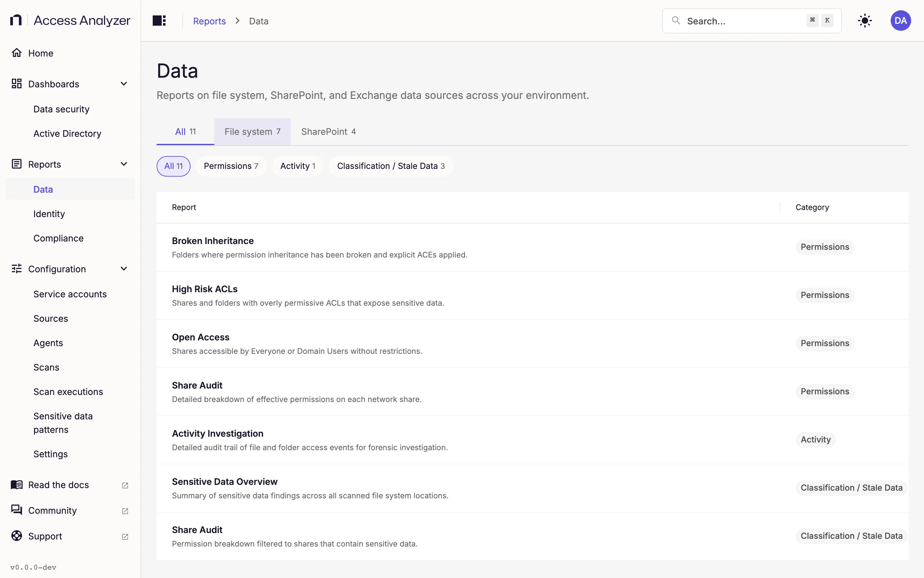
Task: Open external link icon beside Support
Action: pyautogui.click(x=125, y=537)
